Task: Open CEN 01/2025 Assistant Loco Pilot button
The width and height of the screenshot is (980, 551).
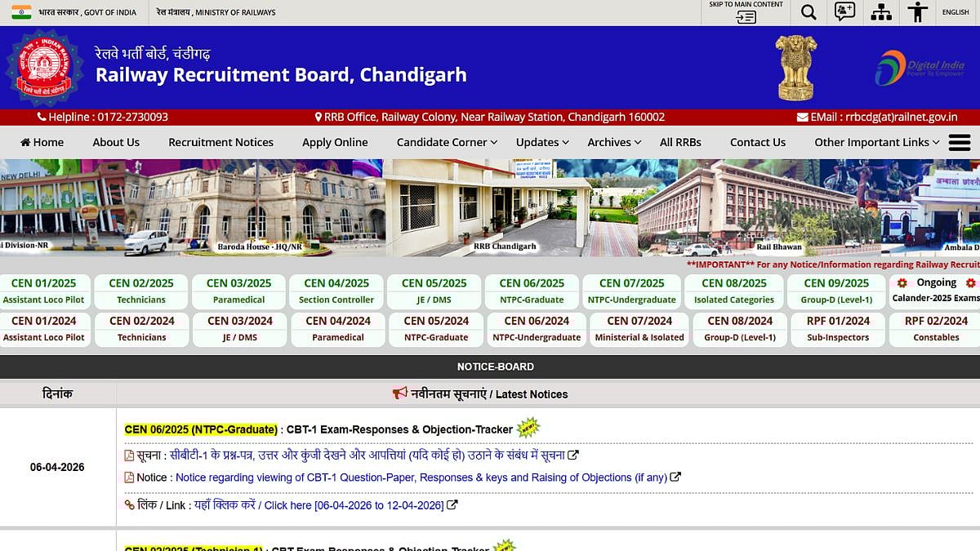Action: click(x=44, y=291)
